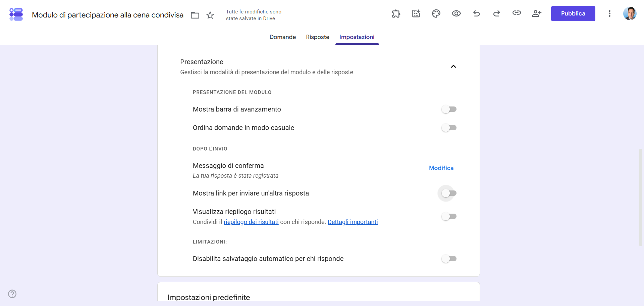This screenshot has height=306, width=644.
Task: Click the form notes icon with sparkle
Action: (416, 13)
